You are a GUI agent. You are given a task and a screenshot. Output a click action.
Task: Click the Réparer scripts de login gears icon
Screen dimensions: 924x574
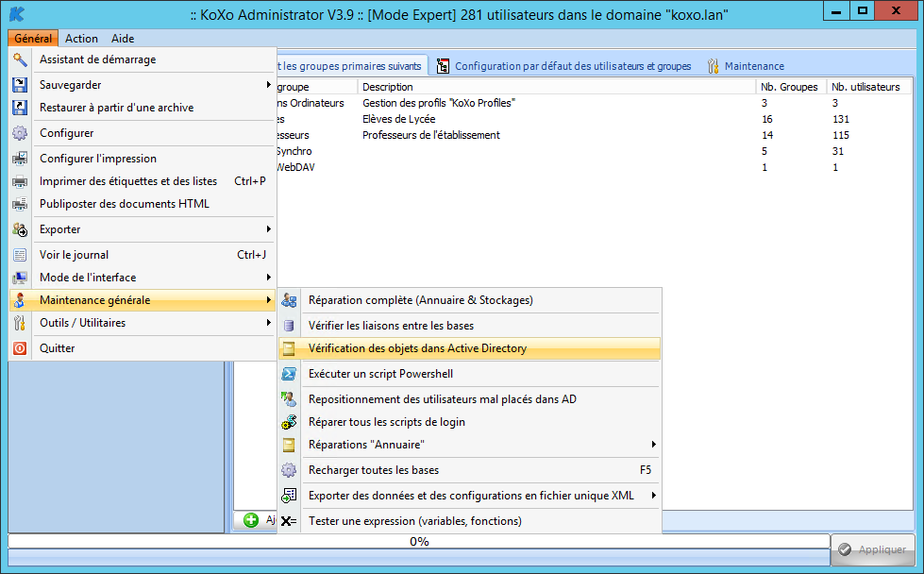point(289,422)
